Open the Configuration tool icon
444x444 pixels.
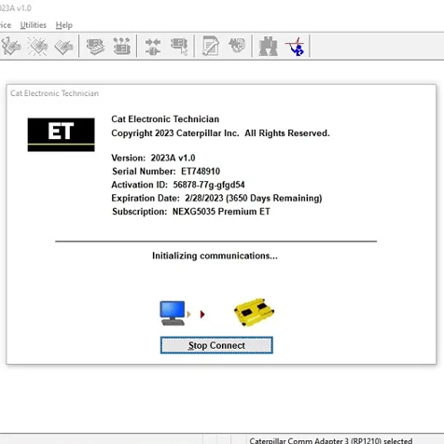(x=122, y=46)
